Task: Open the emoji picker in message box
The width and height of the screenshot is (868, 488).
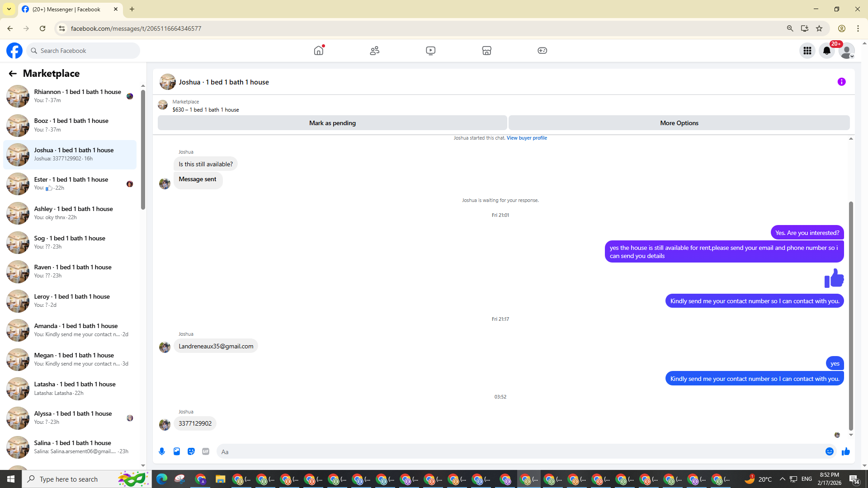Action: pyautogui.click(x=829, y=451)
